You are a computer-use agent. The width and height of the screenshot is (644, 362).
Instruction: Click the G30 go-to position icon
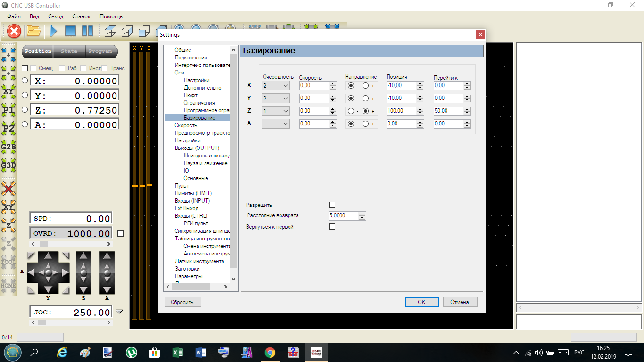[x=8, y=165]
